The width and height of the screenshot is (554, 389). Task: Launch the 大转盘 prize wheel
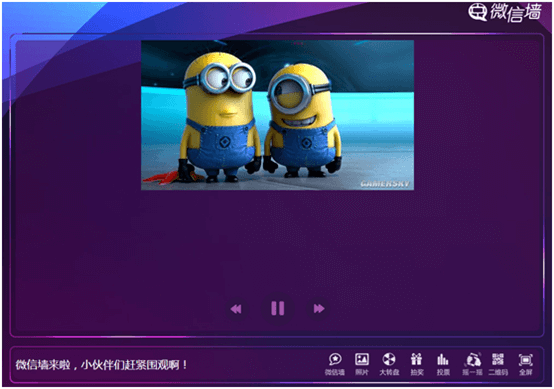(x=389, y=364)
